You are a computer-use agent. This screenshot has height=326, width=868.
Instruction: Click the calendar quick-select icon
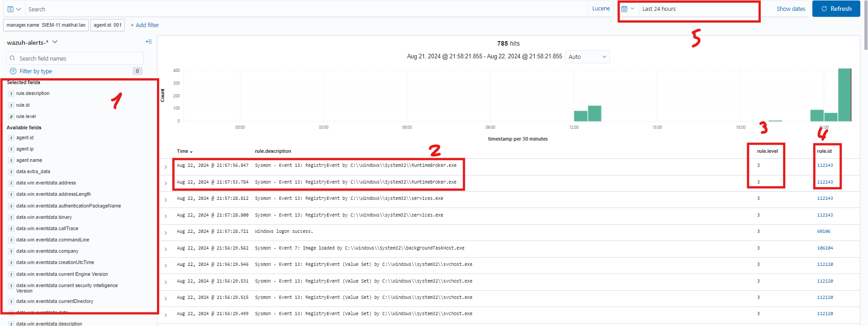[x=625, y=9]
